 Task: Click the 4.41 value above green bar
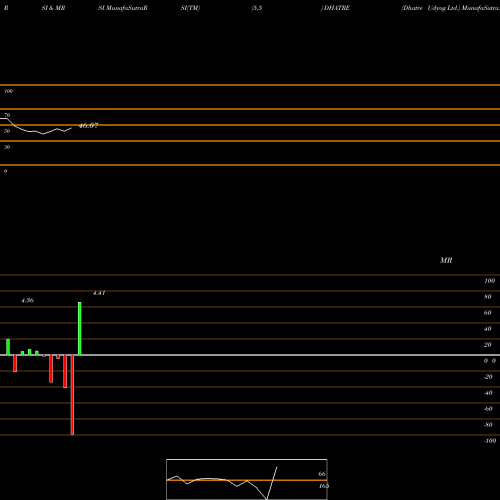pos(99,293)
